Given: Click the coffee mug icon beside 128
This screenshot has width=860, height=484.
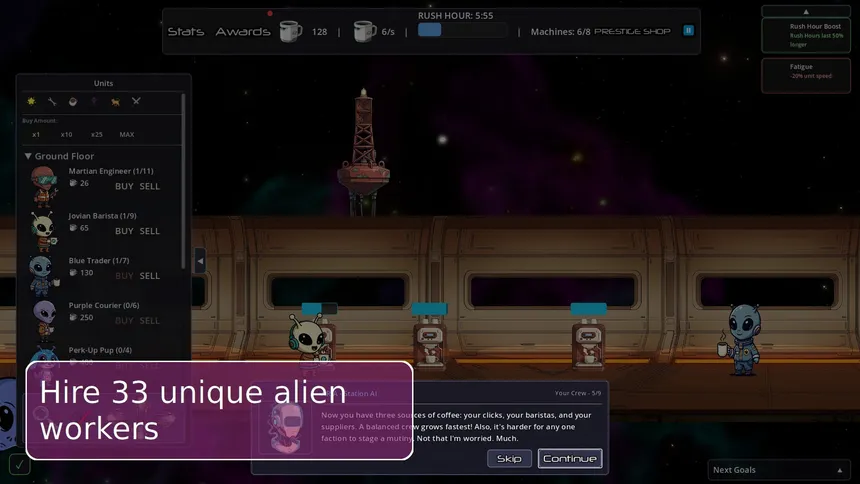Looking at the screenshot, I should coord(290,31).
